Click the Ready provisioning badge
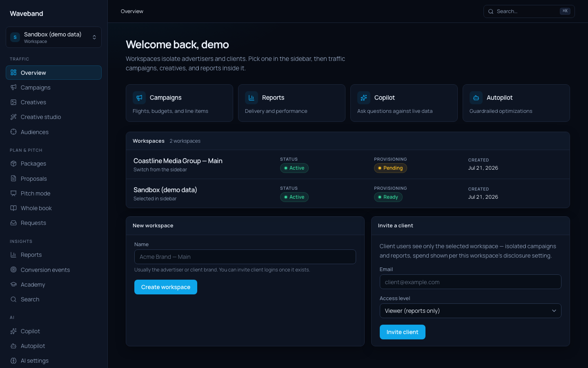This screenshot has height=368, width=588. [388, 197]
